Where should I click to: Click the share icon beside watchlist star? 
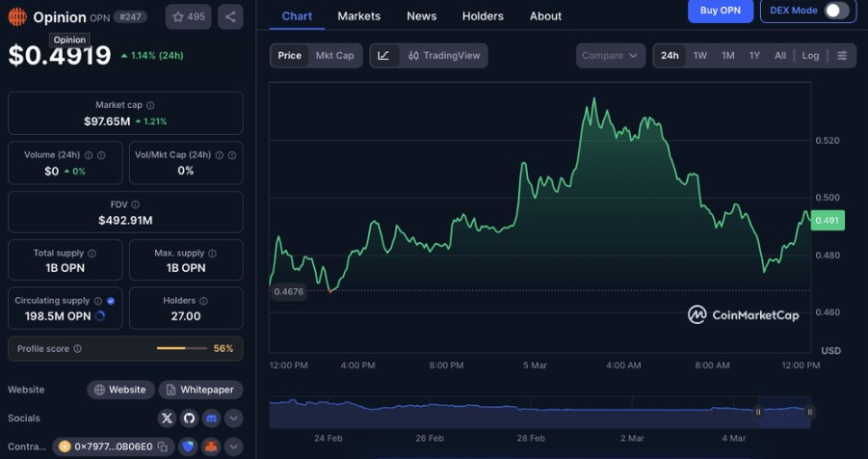[230, 16]
